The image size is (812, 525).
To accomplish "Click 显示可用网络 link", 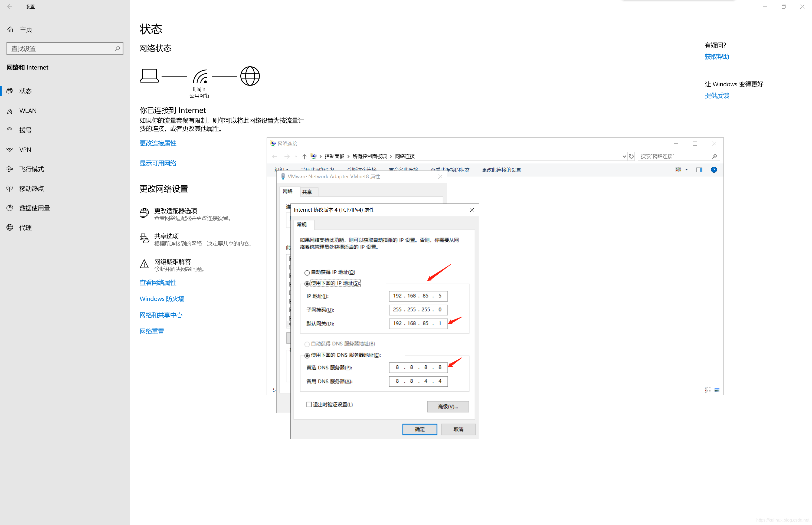I will [x=158, y=164].
